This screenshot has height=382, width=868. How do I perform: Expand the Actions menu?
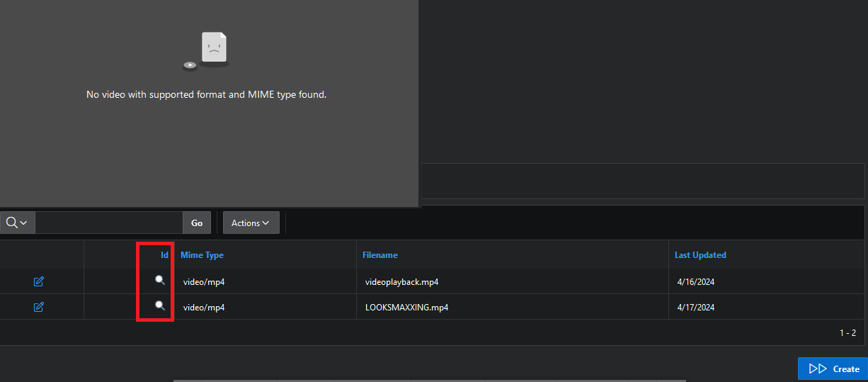251,223
